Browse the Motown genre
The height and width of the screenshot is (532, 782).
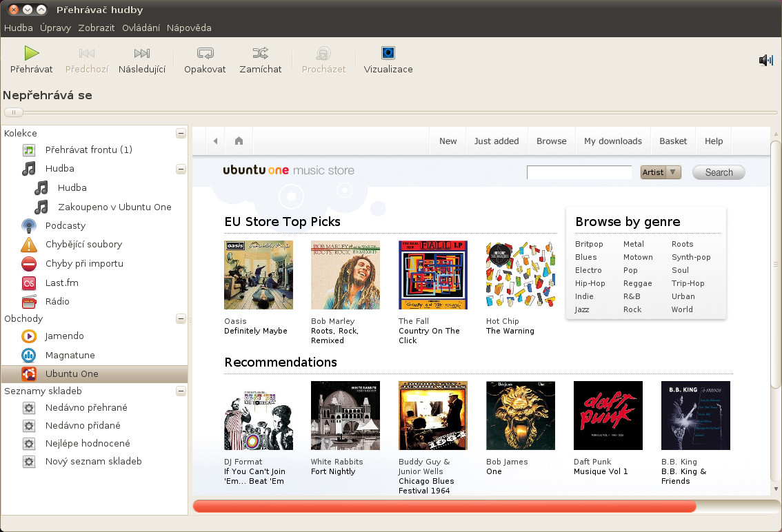click(x=638, y=257)
